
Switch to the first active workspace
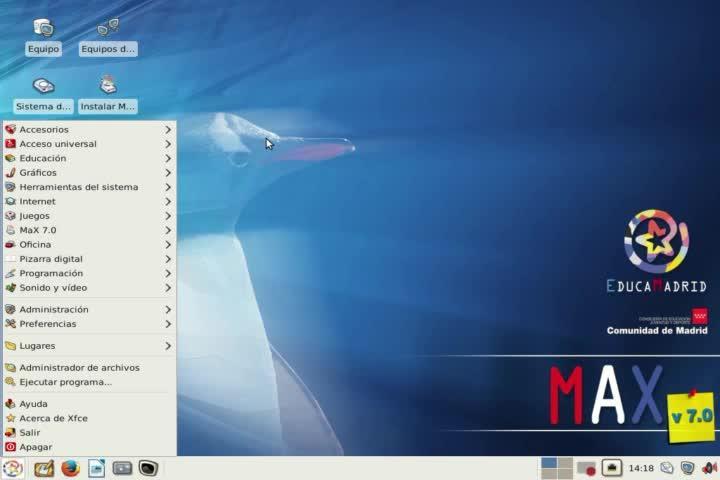click(x=549, y=463)
